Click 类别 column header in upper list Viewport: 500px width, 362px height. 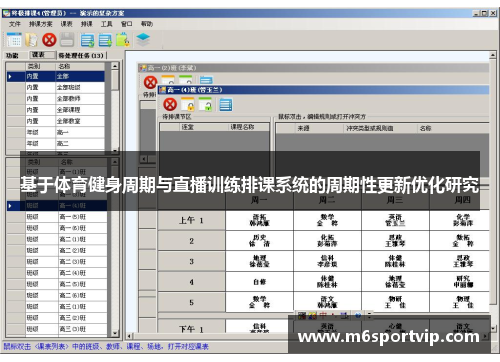(40, 66)
